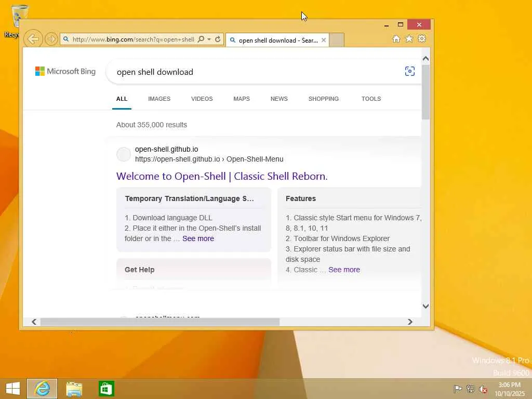The width and height of the screenshot is (532, 399).
Task: Click the vertical scrollbar thumb
Action: 426,91
